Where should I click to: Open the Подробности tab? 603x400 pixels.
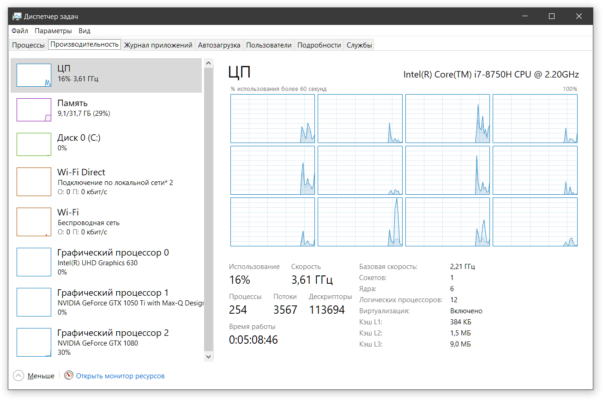(x=319, y=45)
